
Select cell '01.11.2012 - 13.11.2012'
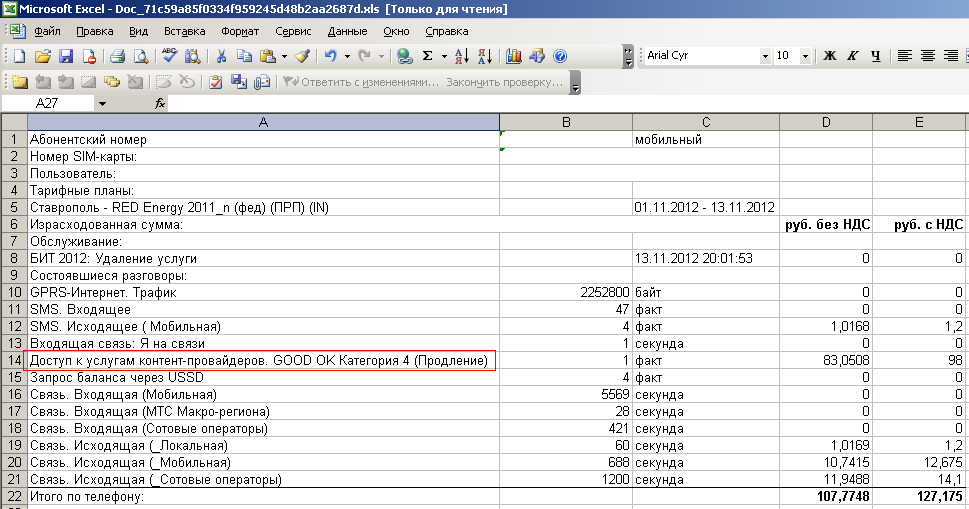[706, 208]
